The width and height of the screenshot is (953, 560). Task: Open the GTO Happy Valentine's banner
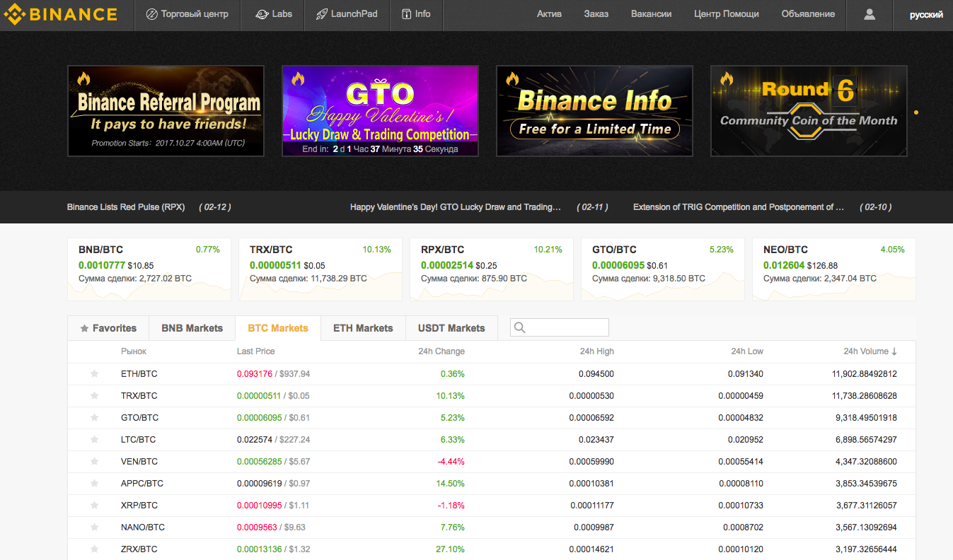(380, 111)
